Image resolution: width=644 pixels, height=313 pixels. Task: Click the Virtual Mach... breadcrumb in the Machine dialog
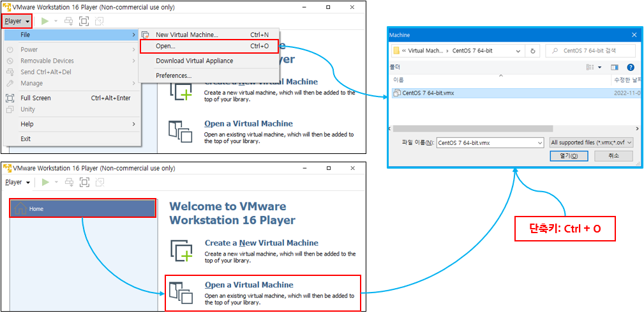point(426,50)
